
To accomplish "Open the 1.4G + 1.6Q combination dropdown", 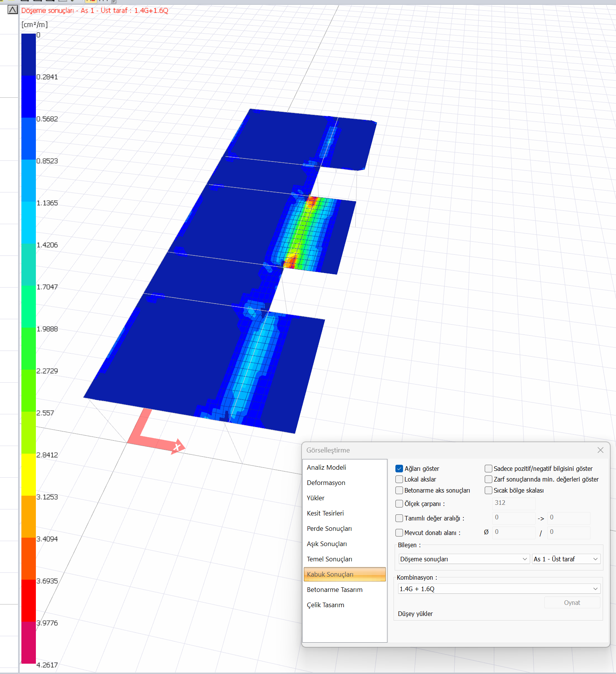I will pyautogui.click(x=499, y=589).
